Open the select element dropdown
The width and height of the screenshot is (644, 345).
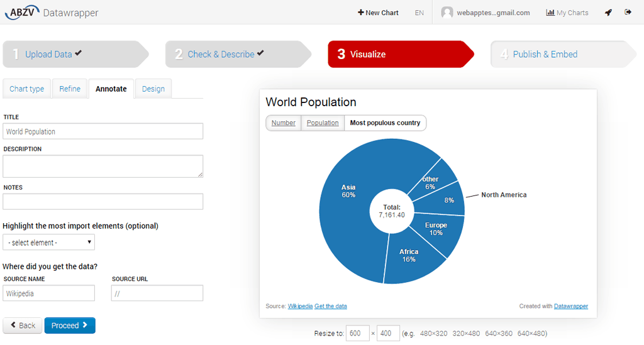[x=48, y=242]
